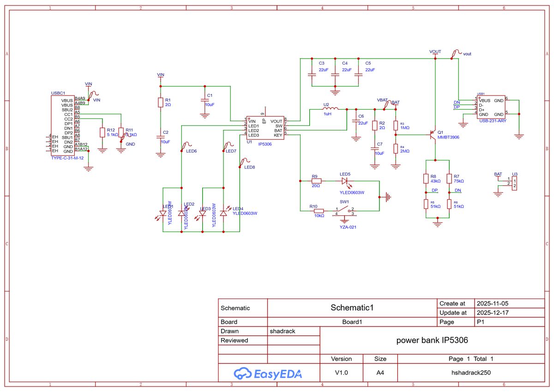Select the "YZA-021" switch part label
554x392 pixels.
pyautogui.click(x=348, y=227)
